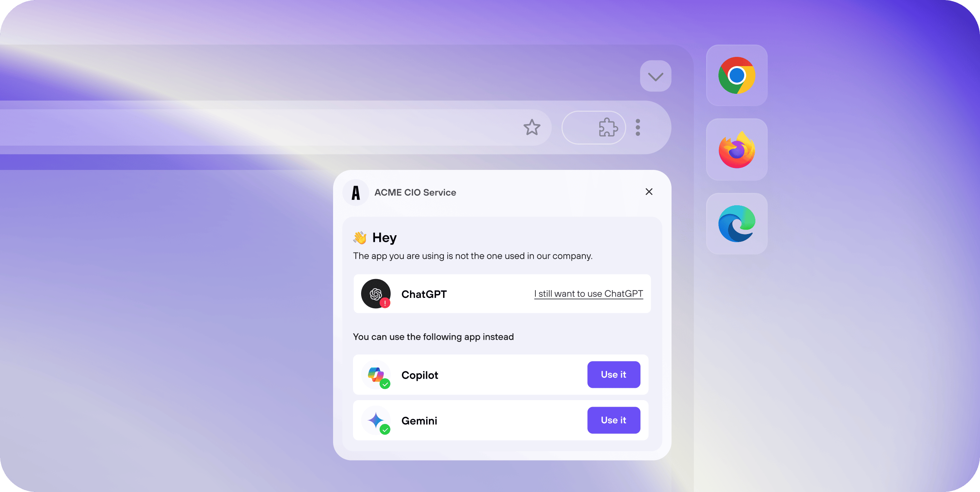Click the Chrome browser icon
Image resolution: width=980 pixels, height=492 pixels.
pyautogui.click(x=737, y=76)
